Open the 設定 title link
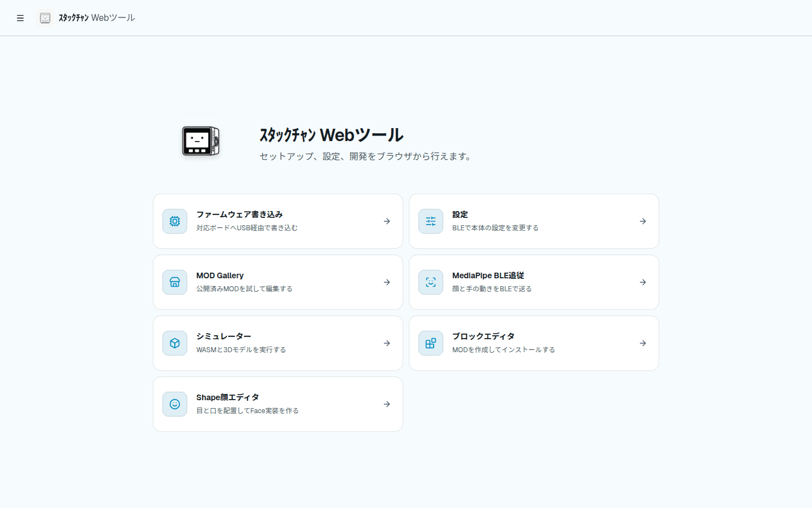Screen dimensions: 812x508 [460, 214]
